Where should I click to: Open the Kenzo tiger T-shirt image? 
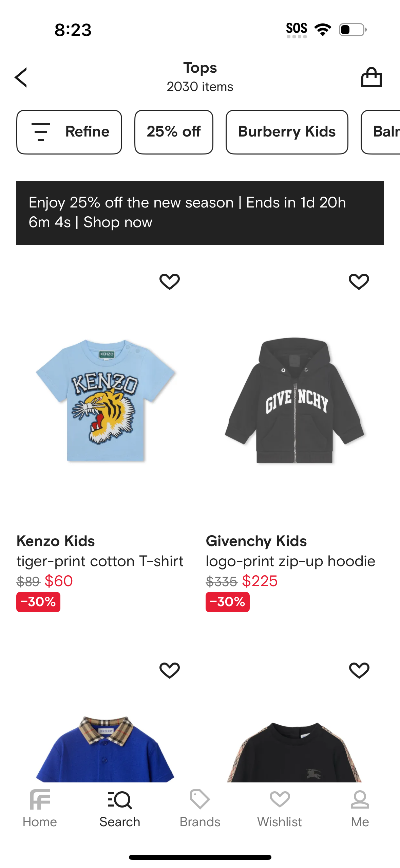[105, 401]
